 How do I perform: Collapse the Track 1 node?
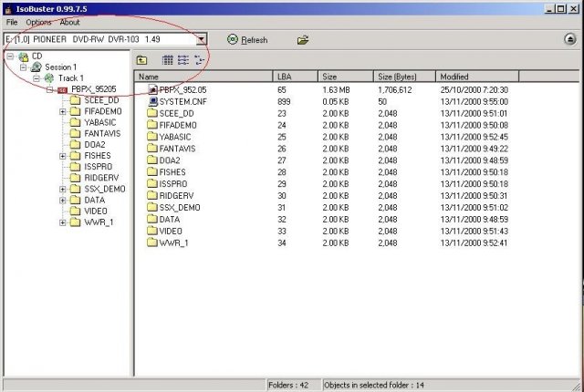[x=36, y=78]
